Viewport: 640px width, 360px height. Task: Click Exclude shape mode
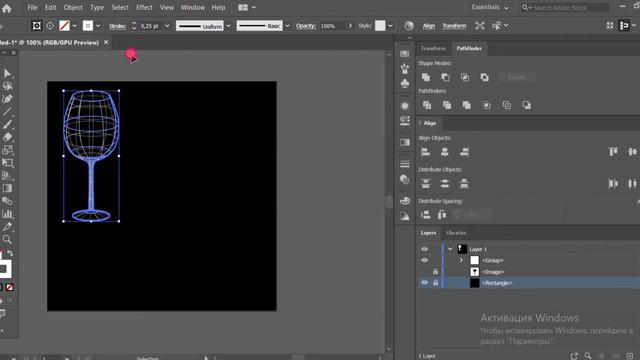[484, 77]
